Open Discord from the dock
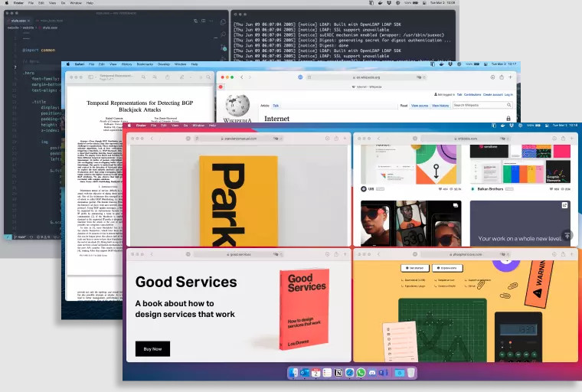The width and height of the screenshot is (582, 392). click(372, 373)
